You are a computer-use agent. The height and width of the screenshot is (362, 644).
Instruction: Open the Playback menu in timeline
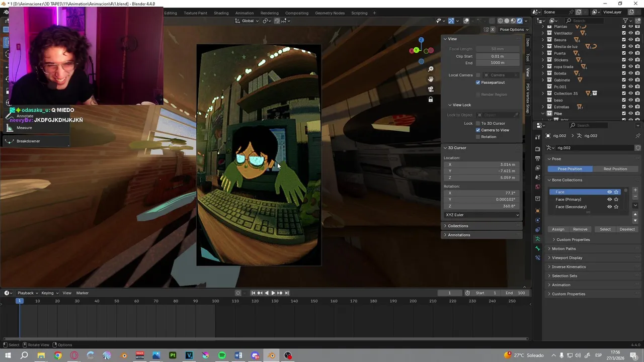27,293
